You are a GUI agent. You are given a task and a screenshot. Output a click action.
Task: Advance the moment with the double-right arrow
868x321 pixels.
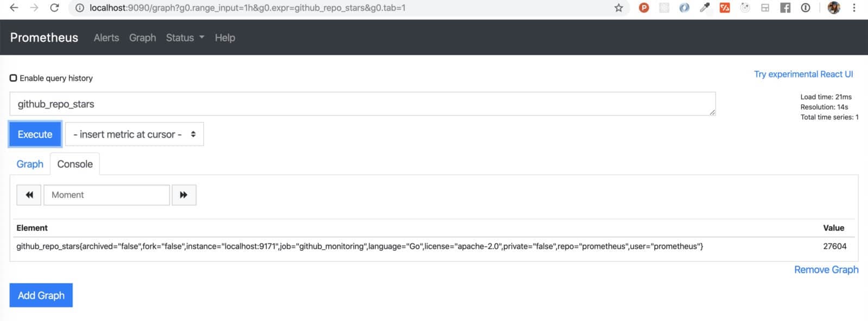(x=184, y=195)
